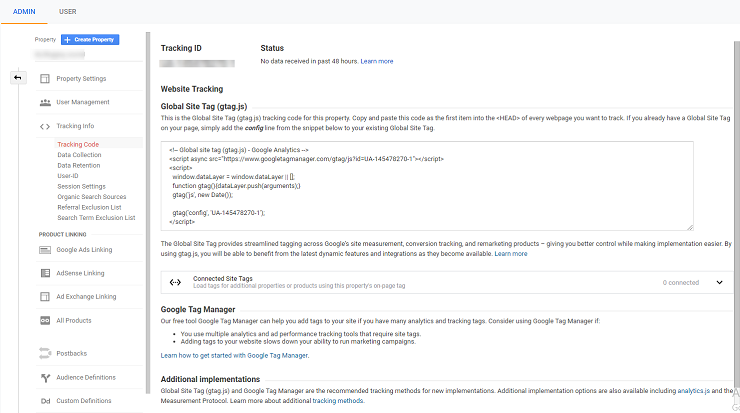This screenshot has height=413, width=740.
Task: Click the code box resize handle
Action: (x=690, y=228)
